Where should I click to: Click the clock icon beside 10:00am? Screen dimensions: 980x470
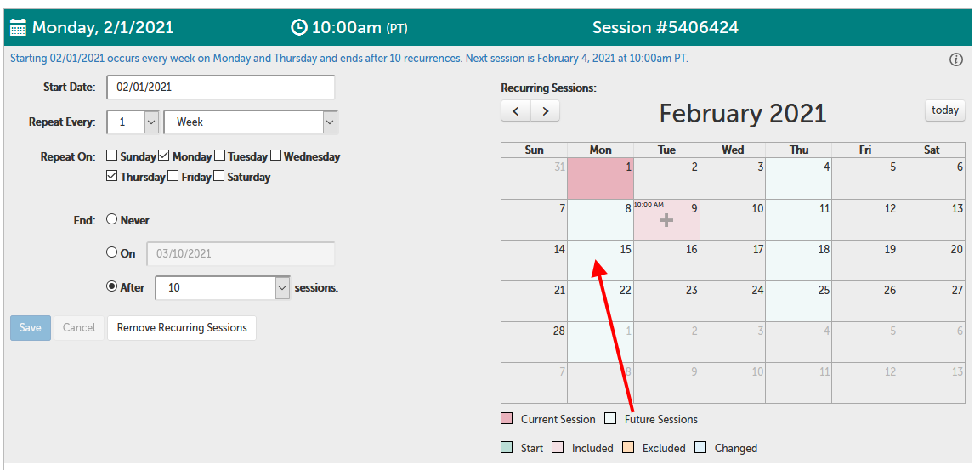coord(298,27)
